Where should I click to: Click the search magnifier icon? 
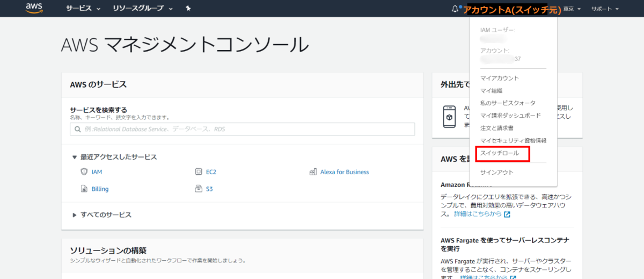tap(77, 129)
